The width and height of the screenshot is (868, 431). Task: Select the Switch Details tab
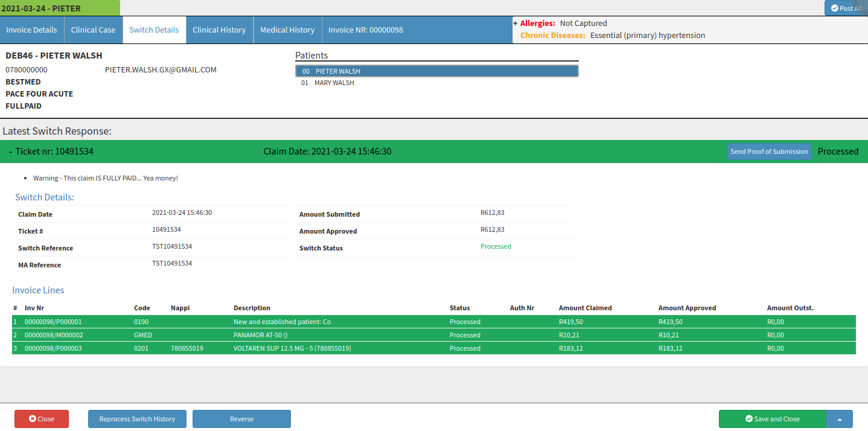click(154, 30)
